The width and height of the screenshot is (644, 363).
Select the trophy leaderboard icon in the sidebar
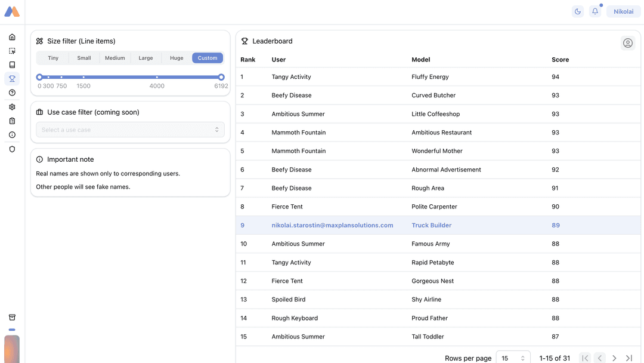pos(12,79)
